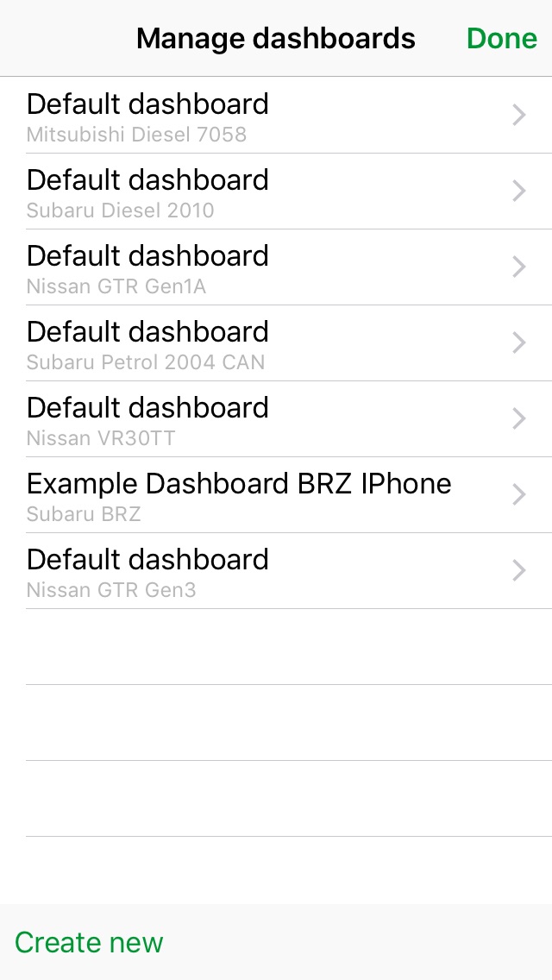
Task: Open chevron for Nissan GTR Gen1A dashboard
Action: [x=518, y=267]
